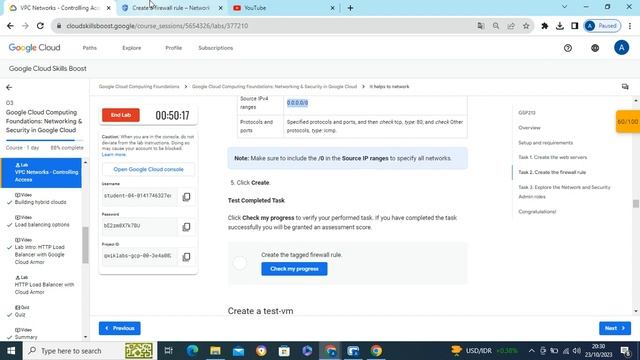Click Open Google Cloud console
This screenshot has width=640, height=360.
pos(149,169)
